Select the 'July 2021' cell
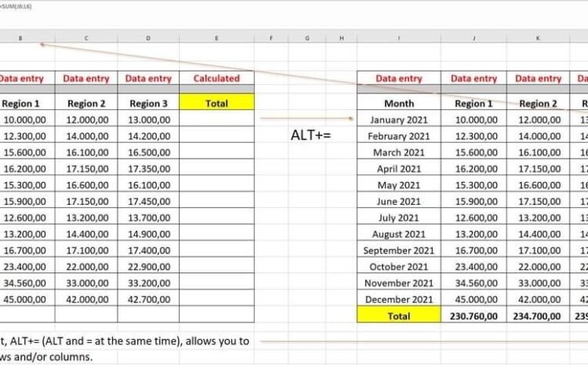The height and width of the screenshot is (365, 588). coord(398,217)
